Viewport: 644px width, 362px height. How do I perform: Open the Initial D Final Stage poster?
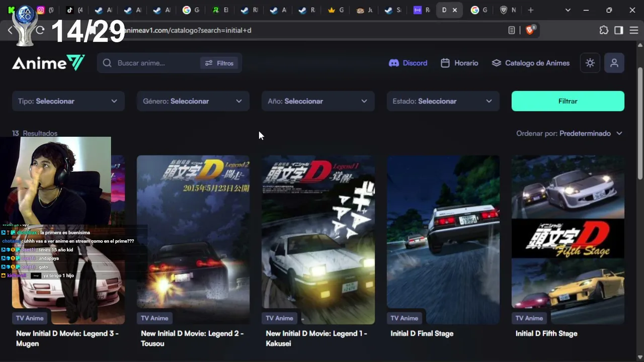(x=443, y=240)
